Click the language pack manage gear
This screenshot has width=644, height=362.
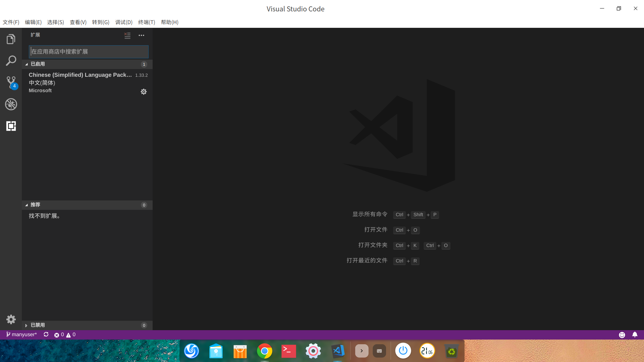coord(144,92)
